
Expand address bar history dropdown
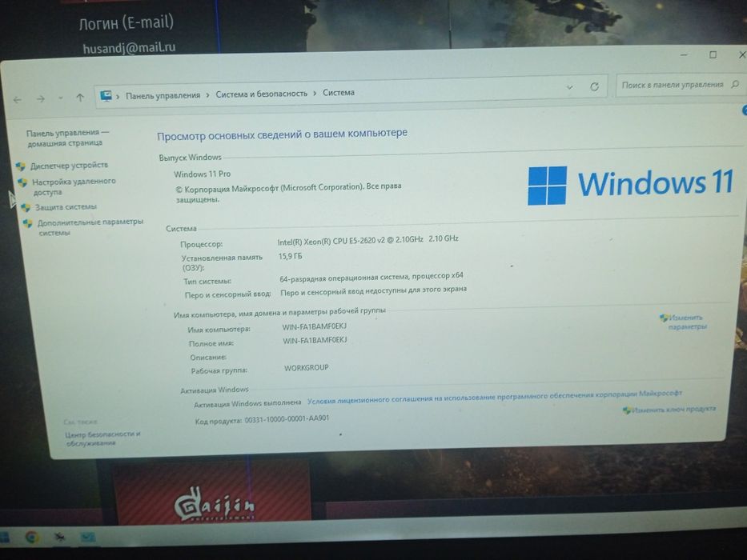(x=569, y=88)
